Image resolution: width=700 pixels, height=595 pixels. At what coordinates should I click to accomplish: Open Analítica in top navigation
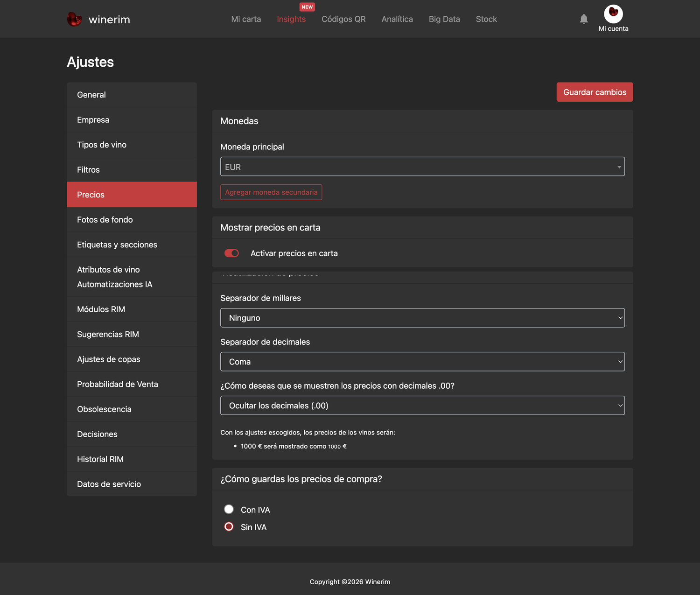coord(397,19)
